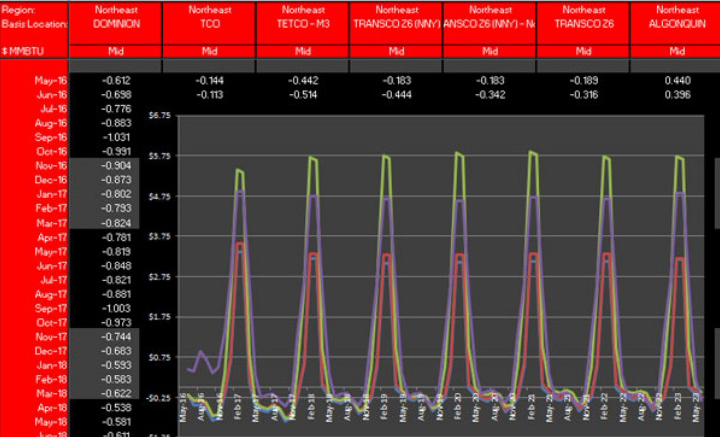Viewport: 720px width, 437px height.
Task: Select the Nov-16 row label
Action: 51,166
